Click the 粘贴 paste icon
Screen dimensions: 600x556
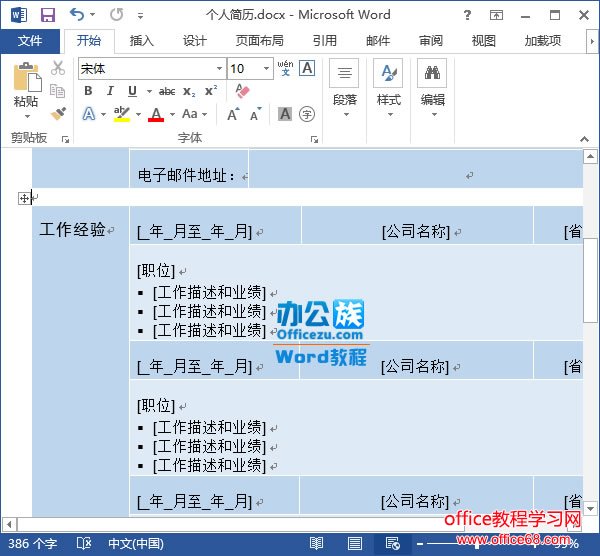pos(27,78)
